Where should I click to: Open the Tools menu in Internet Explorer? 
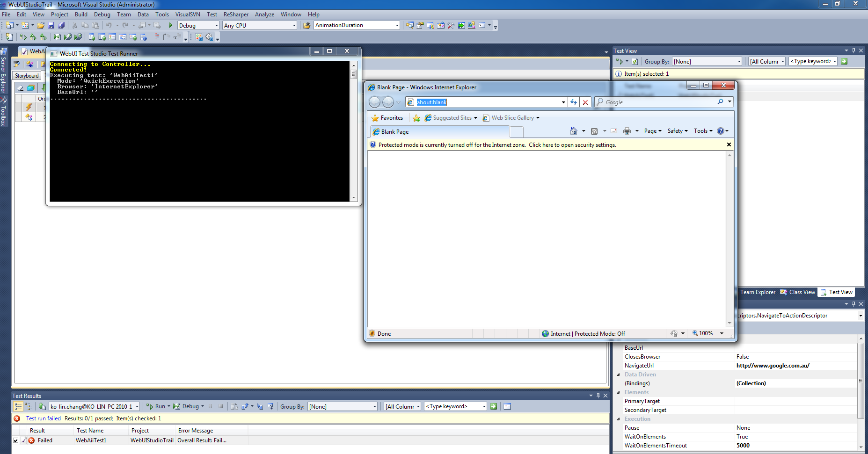point(703,131)
